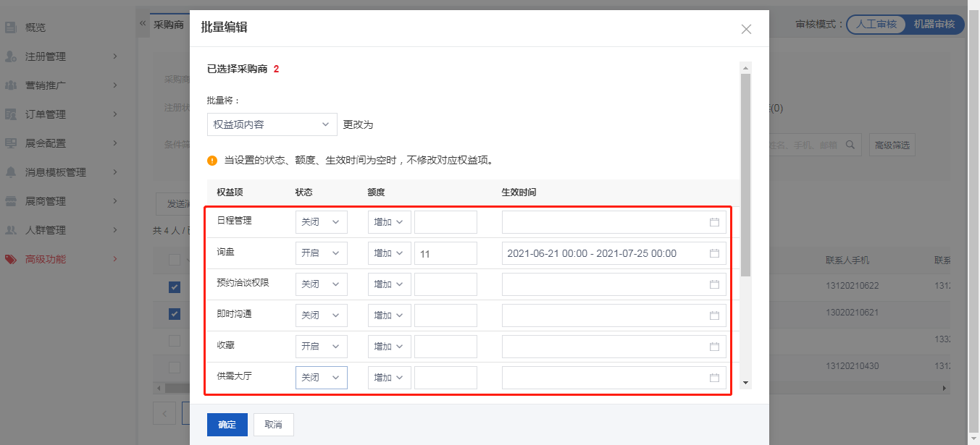The width and height of the screenshot is (980, 445).
Task: Uncheck the first checked table row
Action: (175, 287)
